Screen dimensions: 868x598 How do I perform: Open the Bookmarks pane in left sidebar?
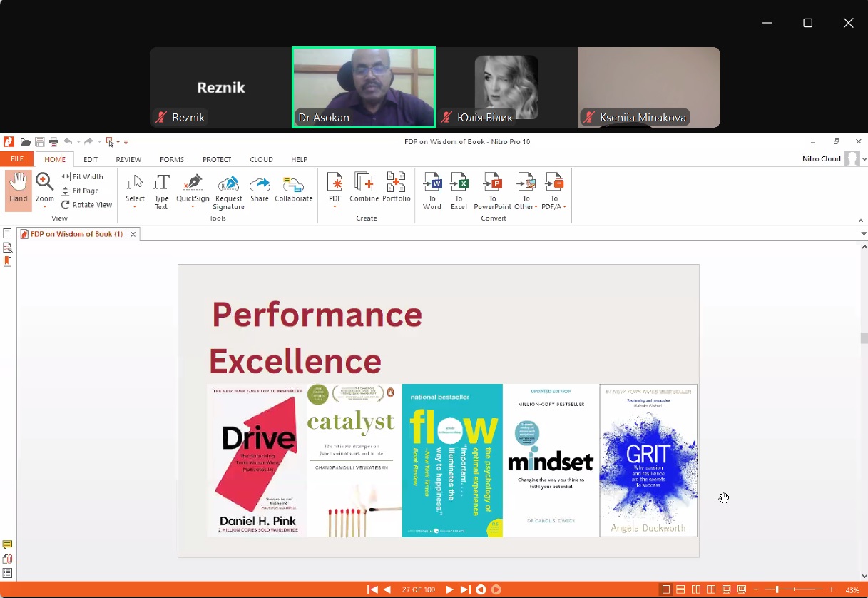pos(7,262)
